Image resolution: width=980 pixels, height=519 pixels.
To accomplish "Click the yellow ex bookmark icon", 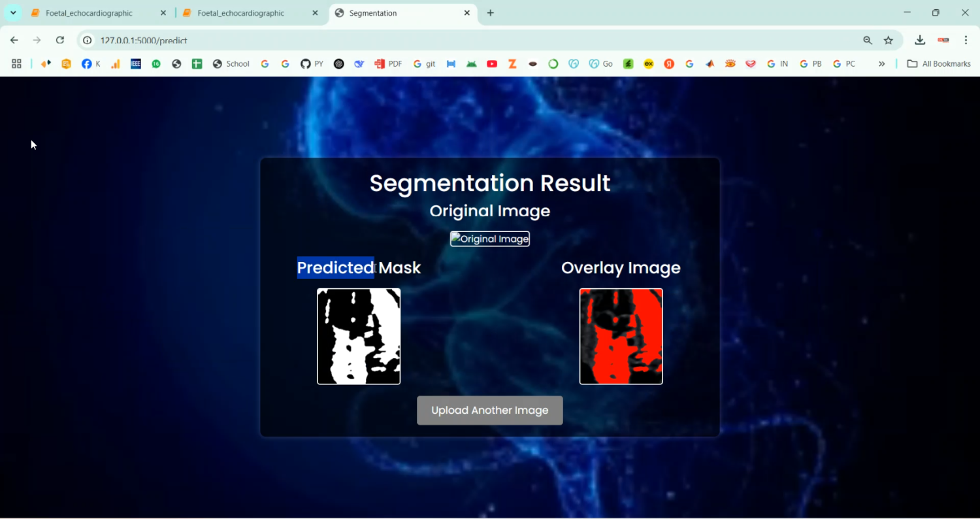I will (648, 63).
